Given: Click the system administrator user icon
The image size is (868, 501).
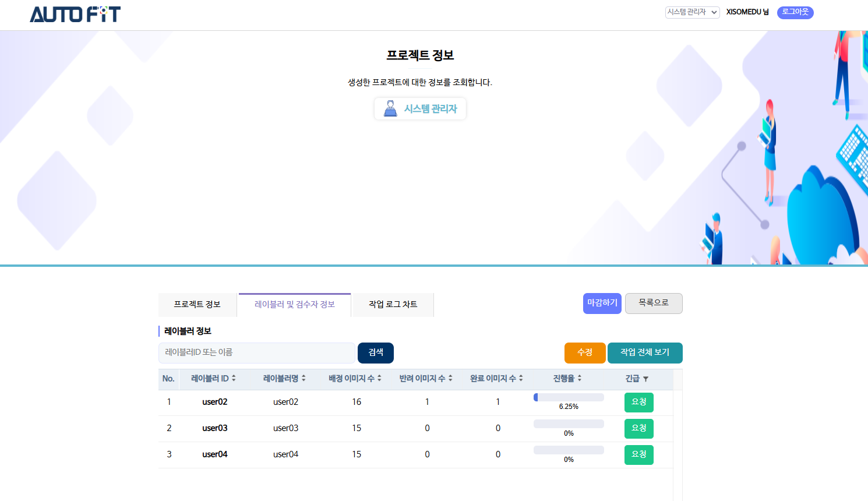Looking at the screenshot, I should pyautogui.click(x=390, y=108).
